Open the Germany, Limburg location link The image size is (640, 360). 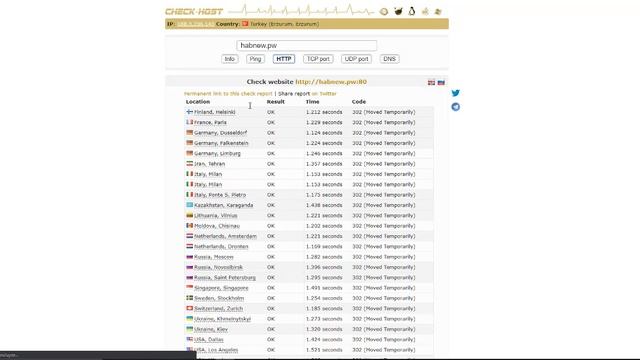(x=217, y=153)
